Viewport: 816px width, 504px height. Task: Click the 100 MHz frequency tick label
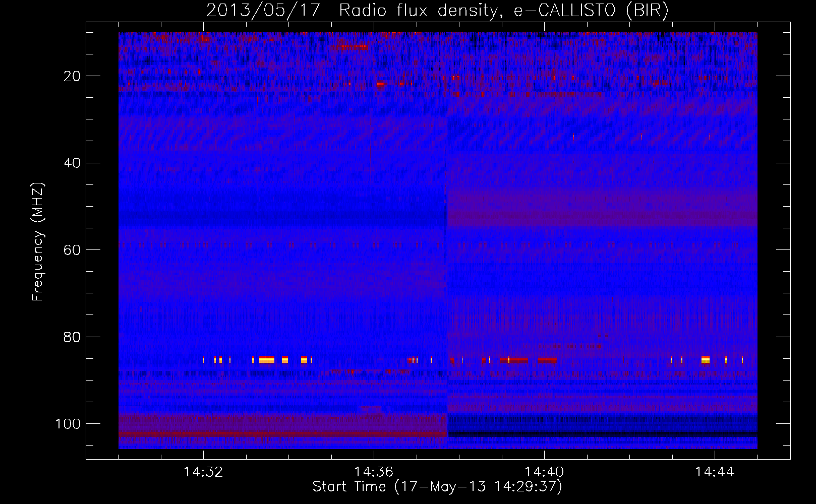coord(68,424)
